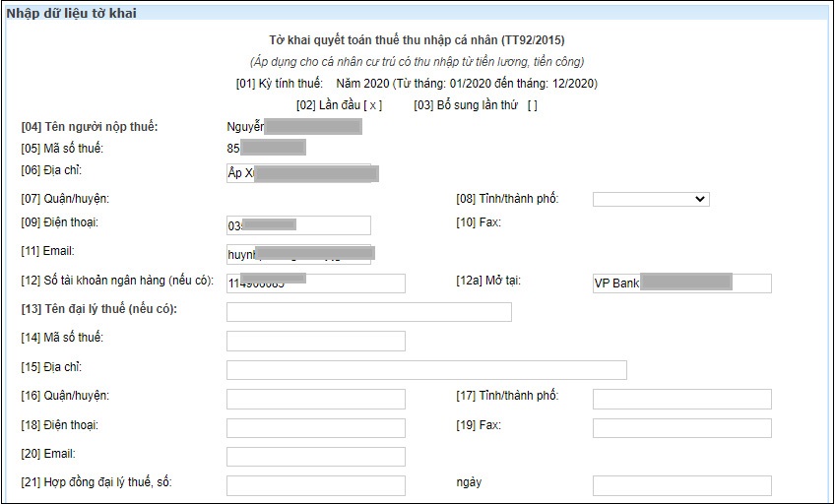Click the [17] Tỉnh/thành phố text field
Screen dimensions: 836x504
[x=681, y=399]
